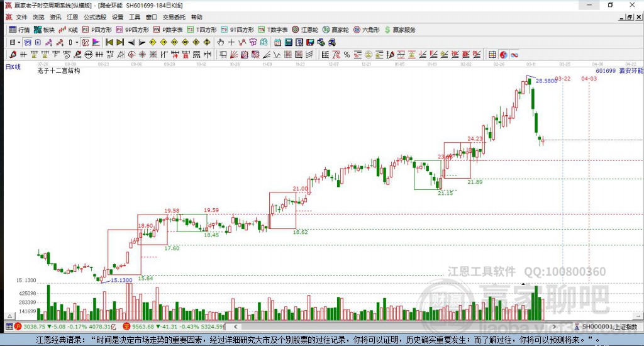Open the 9T四方形 tool
The image size is (644, 346).
(237, 30)
